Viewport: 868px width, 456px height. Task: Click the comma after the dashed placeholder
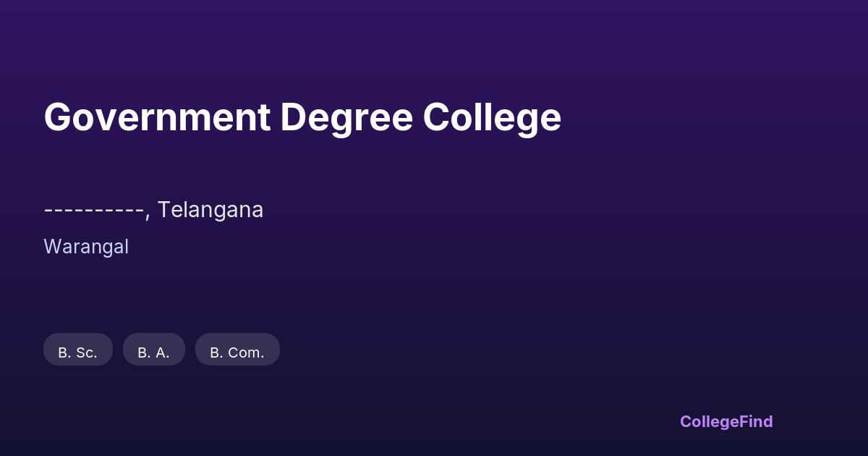click(x=148, y=214)
